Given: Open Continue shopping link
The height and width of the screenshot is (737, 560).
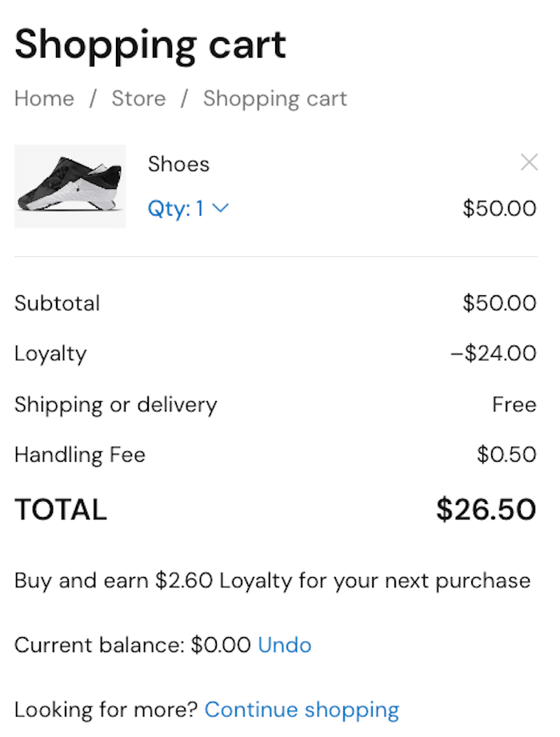Looking at the screenshot, I should point(302,710).
